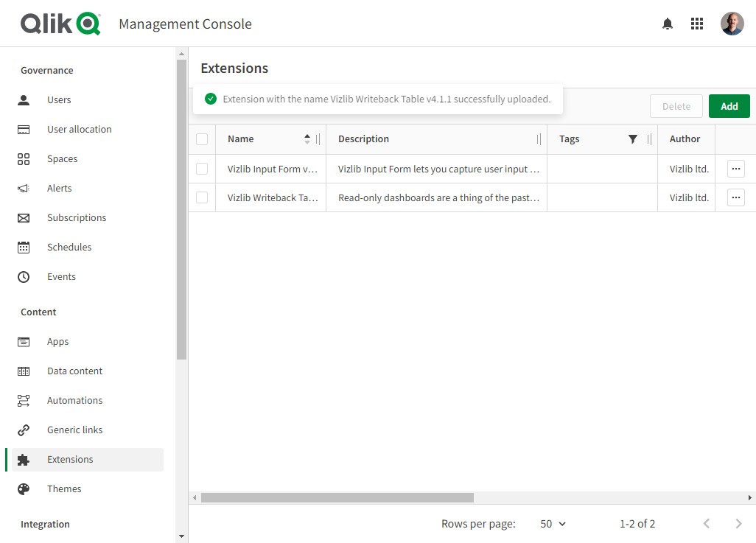This screenshot has height=543, width=756.
Task: Open the user profile avatar menu
Action: click(x=732, y=24)
